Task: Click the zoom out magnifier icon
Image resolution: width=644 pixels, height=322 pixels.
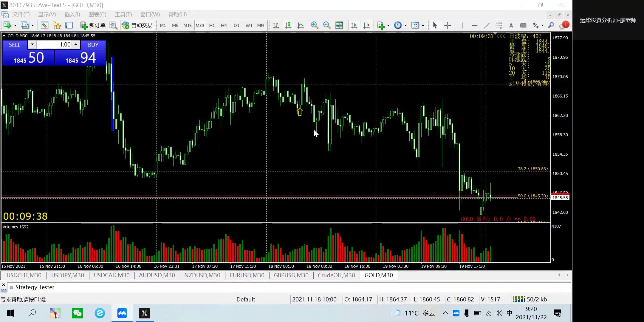Action: [x=327, y=25]
